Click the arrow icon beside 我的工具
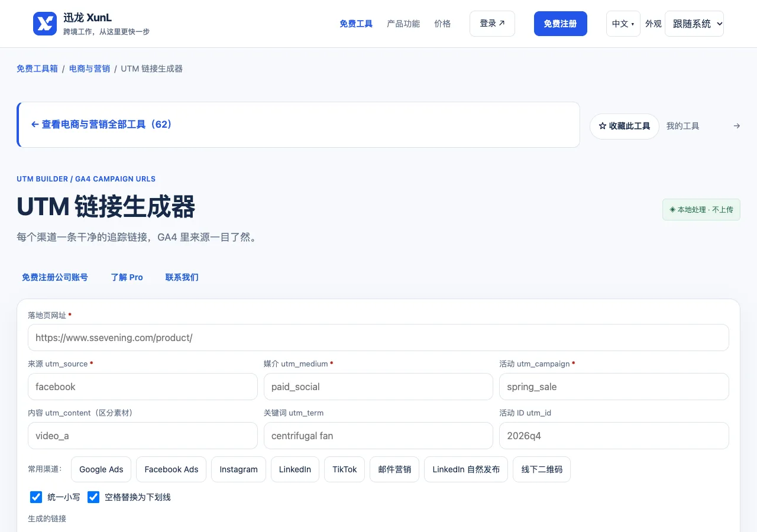Viewport: 757px width, 532px height. point(736,126)
